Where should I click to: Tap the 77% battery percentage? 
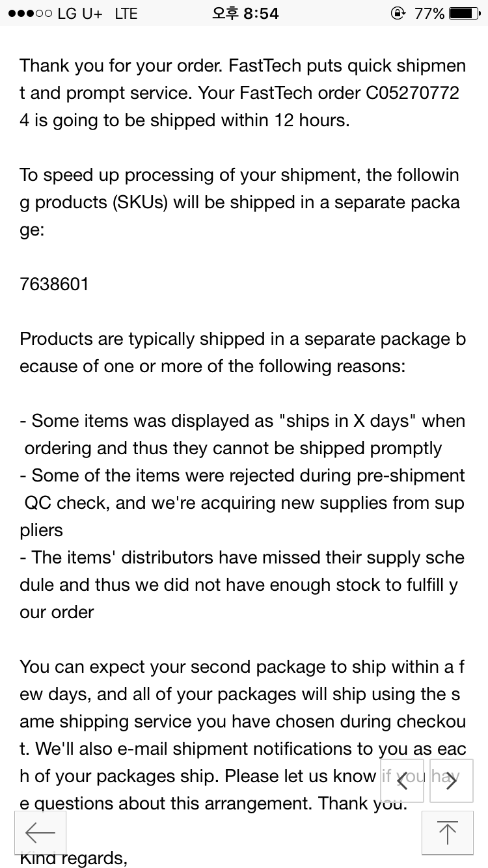click(429, 13)
